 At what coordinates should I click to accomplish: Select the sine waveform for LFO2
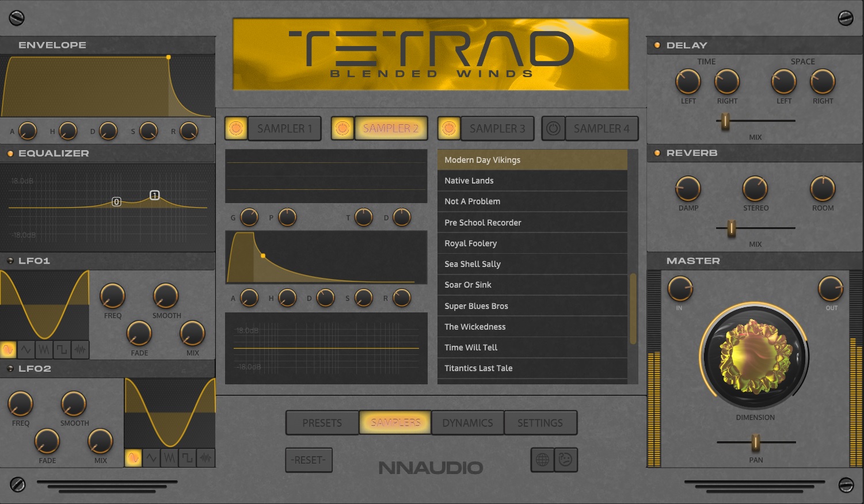point(134,458)
